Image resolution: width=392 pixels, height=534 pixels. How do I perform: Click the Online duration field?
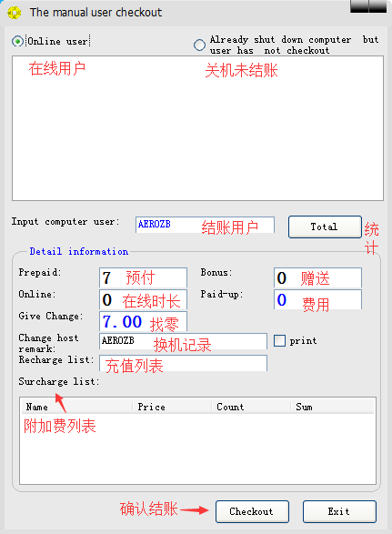(x=143, y=299)
